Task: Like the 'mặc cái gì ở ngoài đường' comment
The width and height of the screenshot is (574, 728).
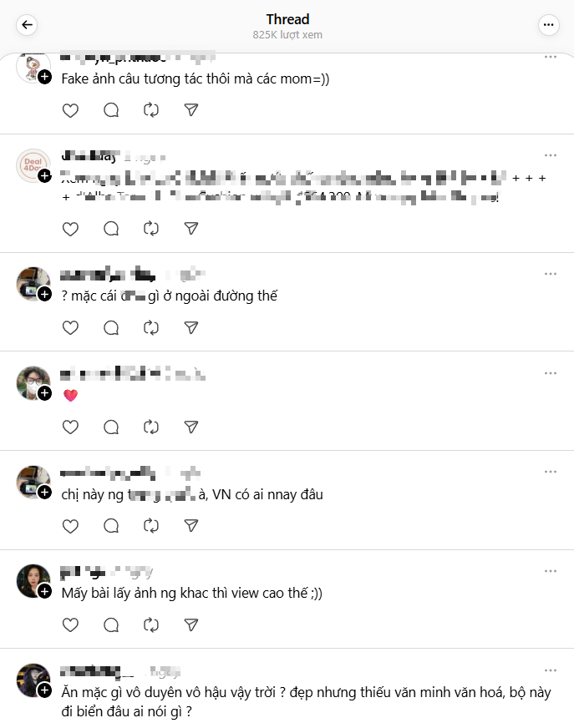Action: (x=70, y=328)
